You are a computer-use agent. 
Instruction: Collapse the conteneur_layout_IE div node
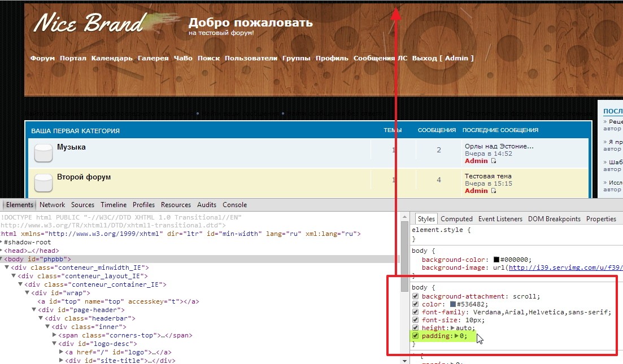tap(14, 276)
